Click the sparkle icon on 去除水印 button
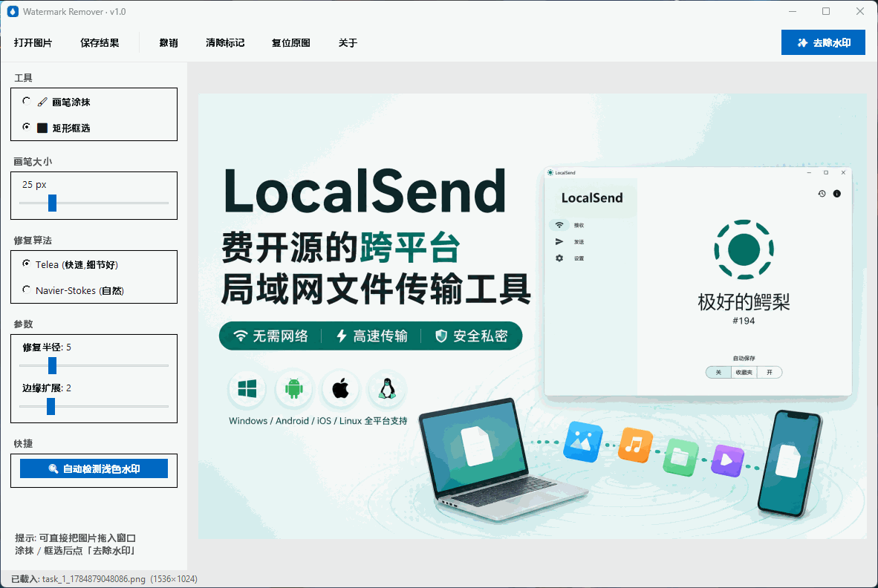The width and height of the screenshot is (878, 588). click(x=802, y=43)
